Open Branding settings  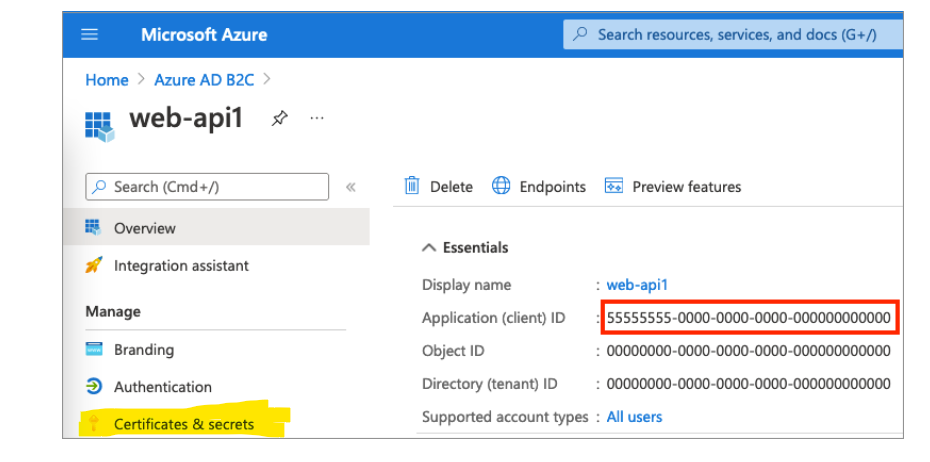(x=144, y=350)
